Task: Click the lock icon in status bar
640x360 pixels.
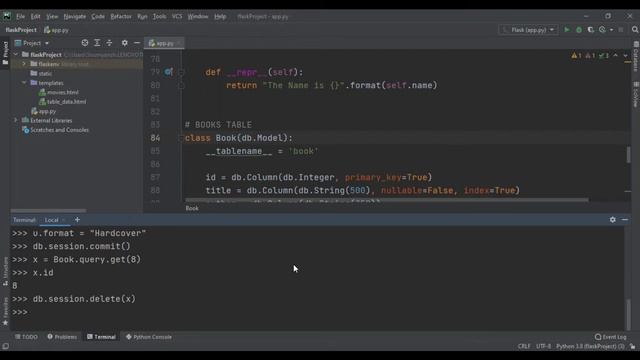Action: (x=632, y=346)
